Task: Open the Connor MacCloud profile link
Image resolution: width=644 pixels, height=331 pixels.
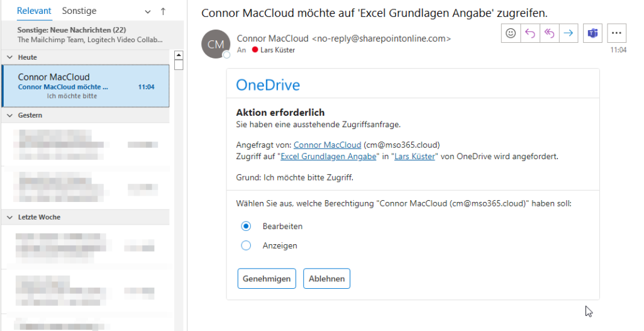Action: (327, 145)
